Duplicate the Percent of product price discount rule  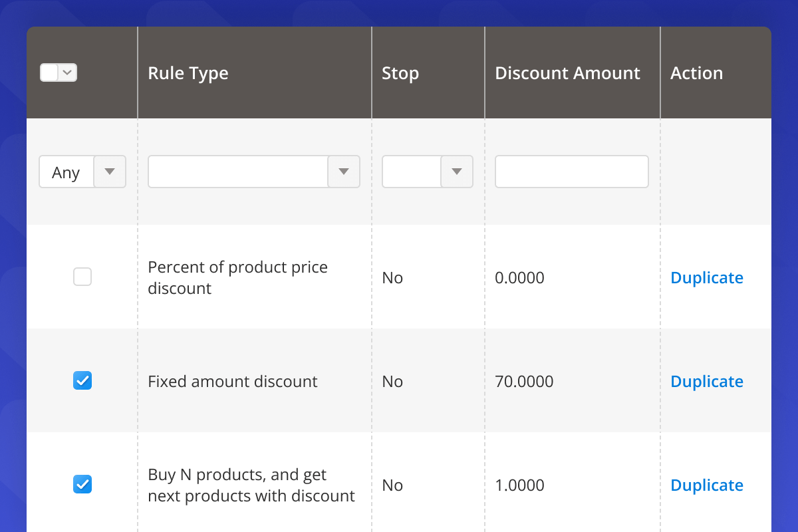(x=706, y=278)
